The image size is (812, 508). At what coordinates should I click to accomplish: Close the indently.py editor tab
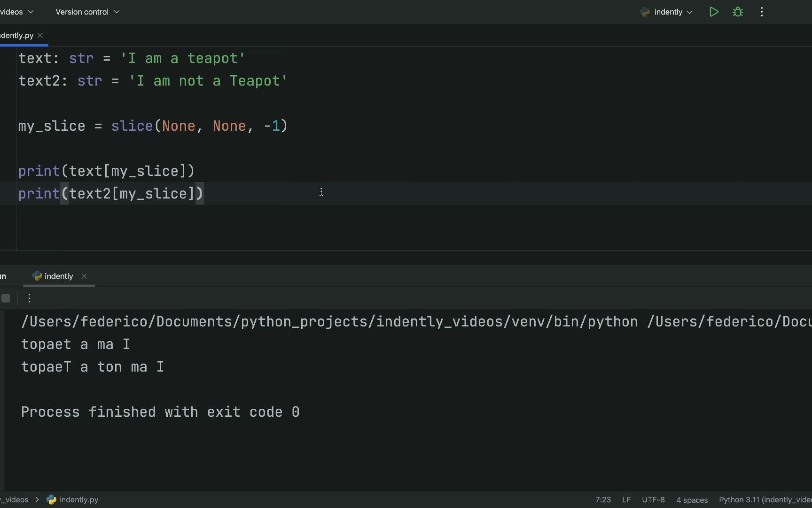pos(40,35)
